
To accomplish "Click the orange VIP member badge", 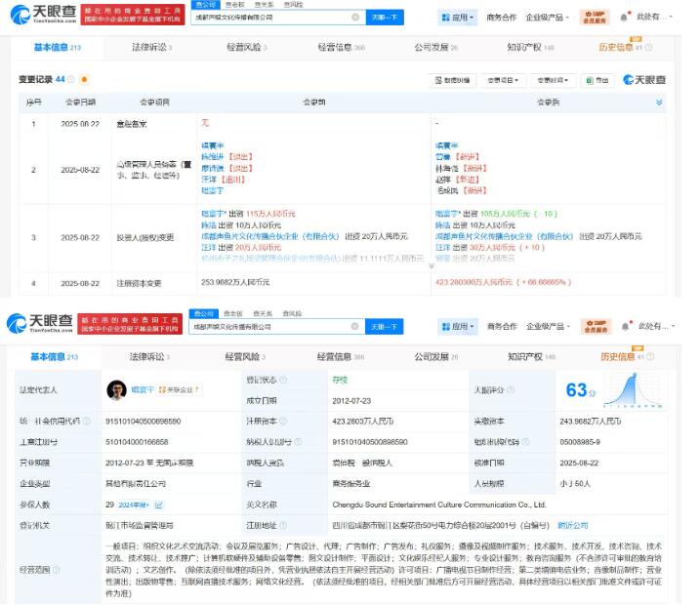I will [595, 18].
